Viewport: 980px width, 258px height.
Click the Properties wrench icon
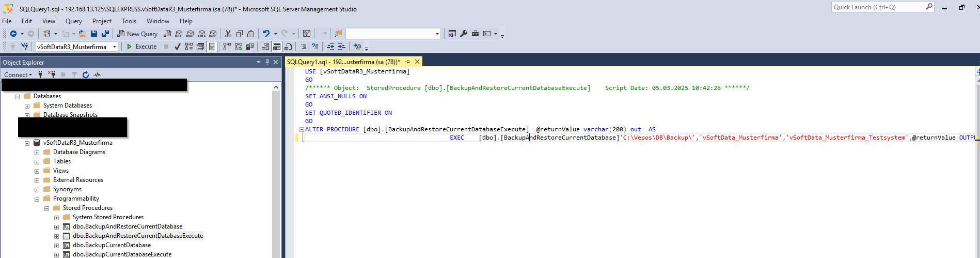(464, 34)
